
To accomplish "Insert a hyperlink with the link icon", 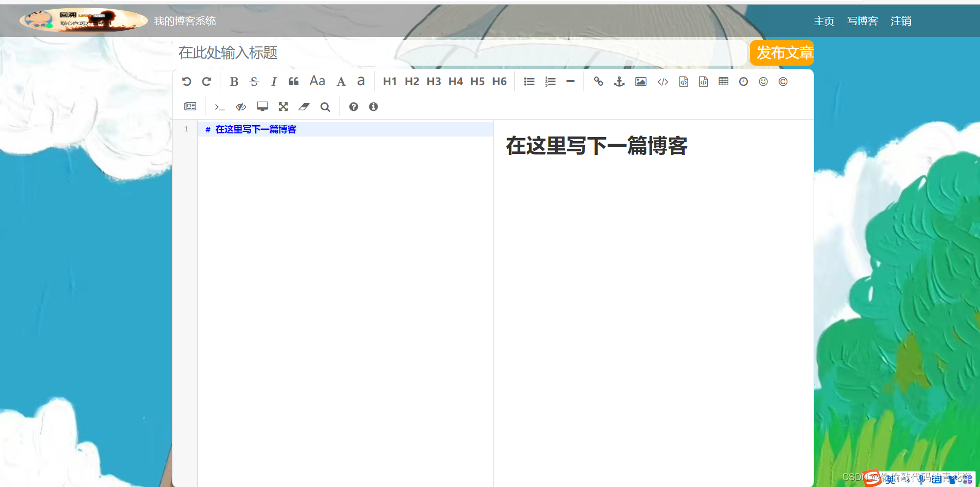I will (x=598, y=82).
